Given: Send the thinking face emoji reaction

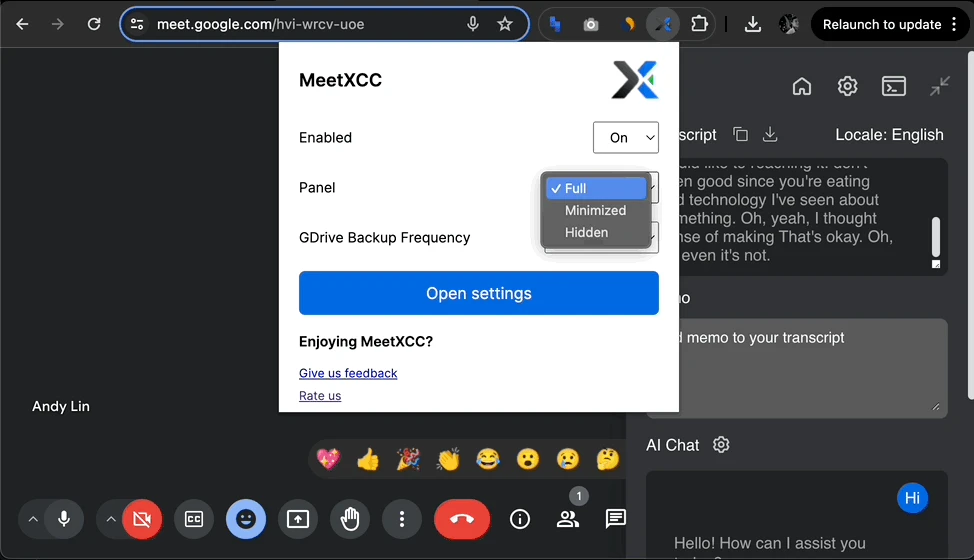Looking at the screenshot, I should coord(608,459).
